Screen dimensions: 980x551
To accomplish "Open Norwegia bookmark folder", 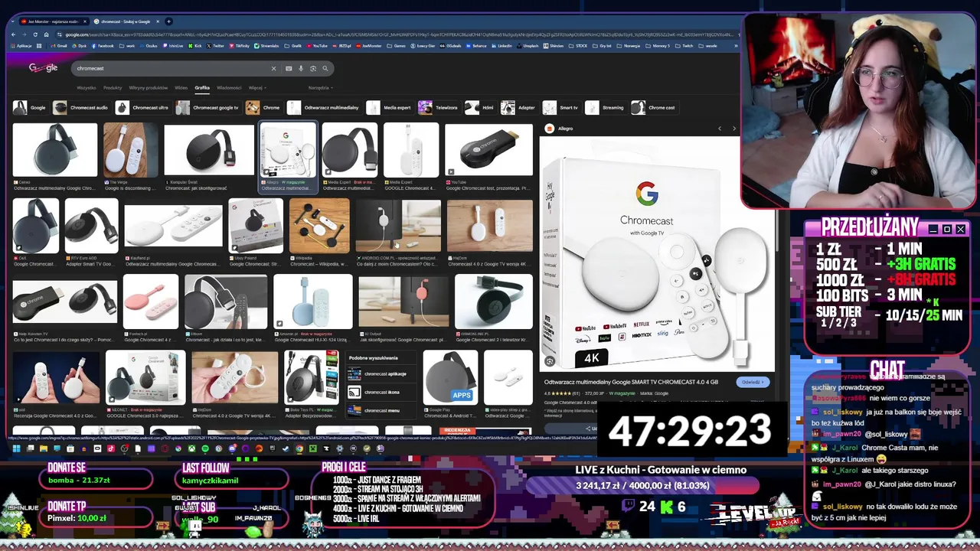I will 629,46.
